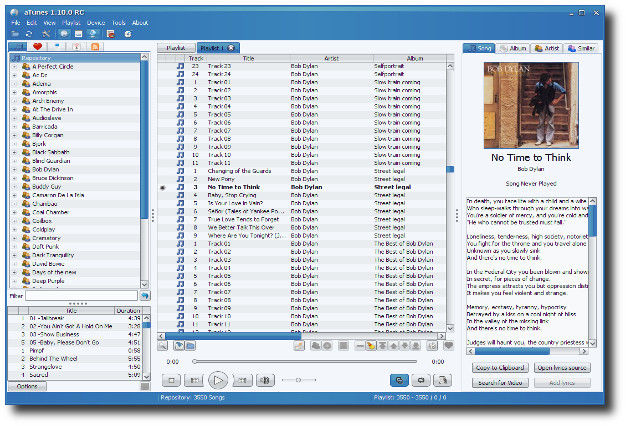626x426 pixels.
Task: Click the refresh repository toolbar icon
Action: (x=29, y=34)
